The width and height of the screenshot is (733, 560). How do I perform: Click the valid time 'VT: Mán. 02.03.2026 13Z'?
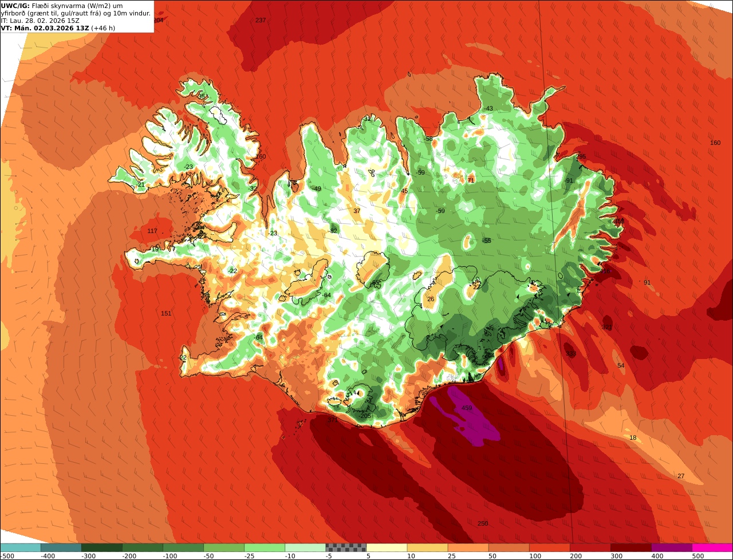point(45,28)
